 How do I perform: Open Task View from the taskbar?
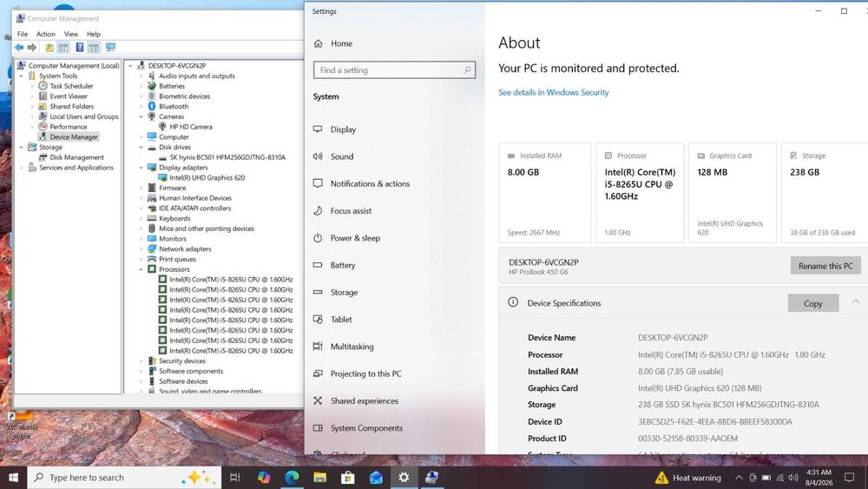(234, 478)
